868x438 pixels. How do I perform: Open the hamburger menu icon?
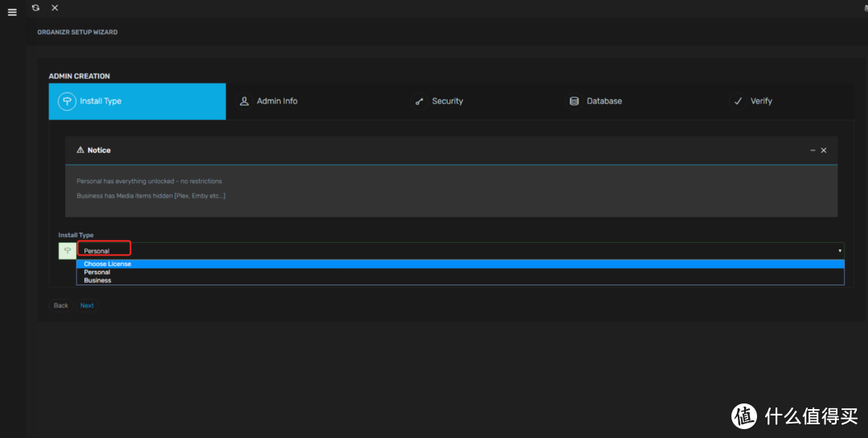(12, 13)
